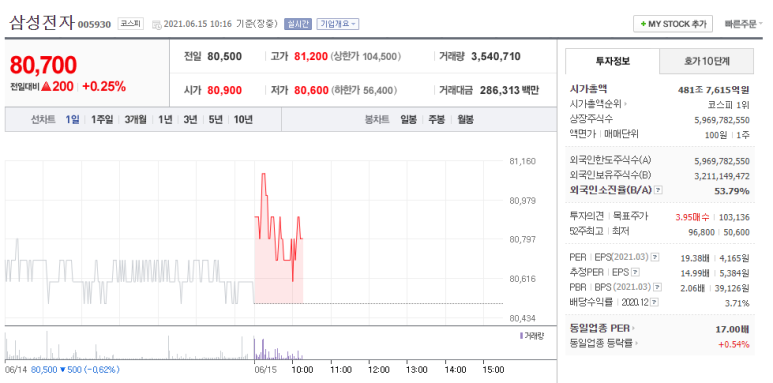Viewport: 773px width, 383px height.
Task: Click the grey previous-day price line
Action: [129, 271]
